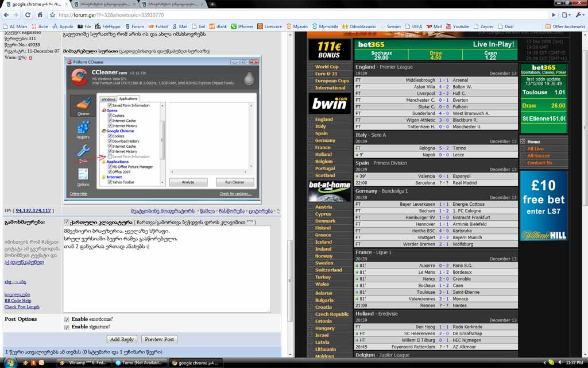Select the Cleaner icon in CCleaner sidebar
The height and width of the screenshot is (368, 588).
click(83, 106)
